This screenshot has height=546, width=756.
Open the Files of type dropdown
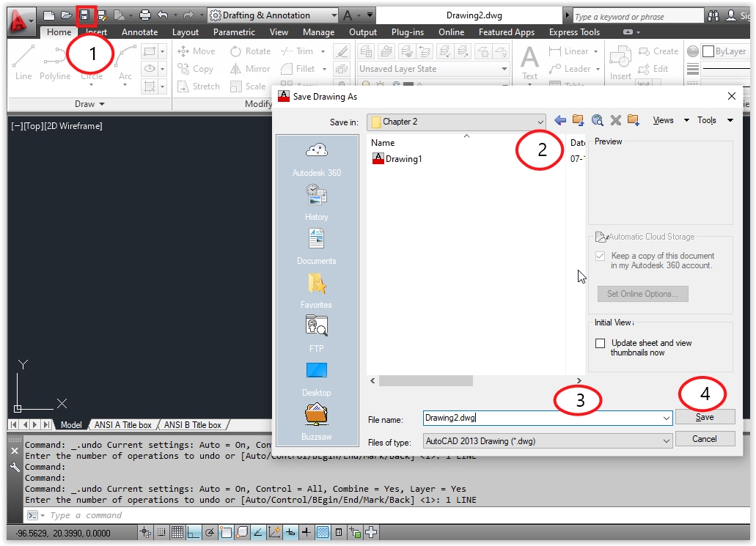point(548,441)
